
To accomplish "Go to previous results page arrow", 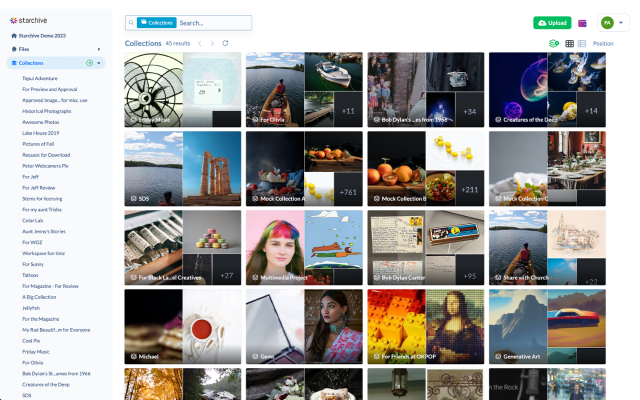I will (x=200, y=44).
